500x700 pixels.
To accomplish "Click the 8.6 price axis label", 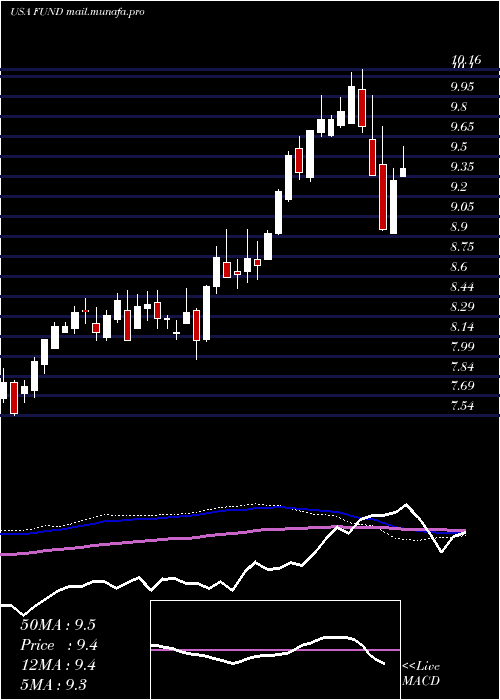I will [x=458, y=267].
